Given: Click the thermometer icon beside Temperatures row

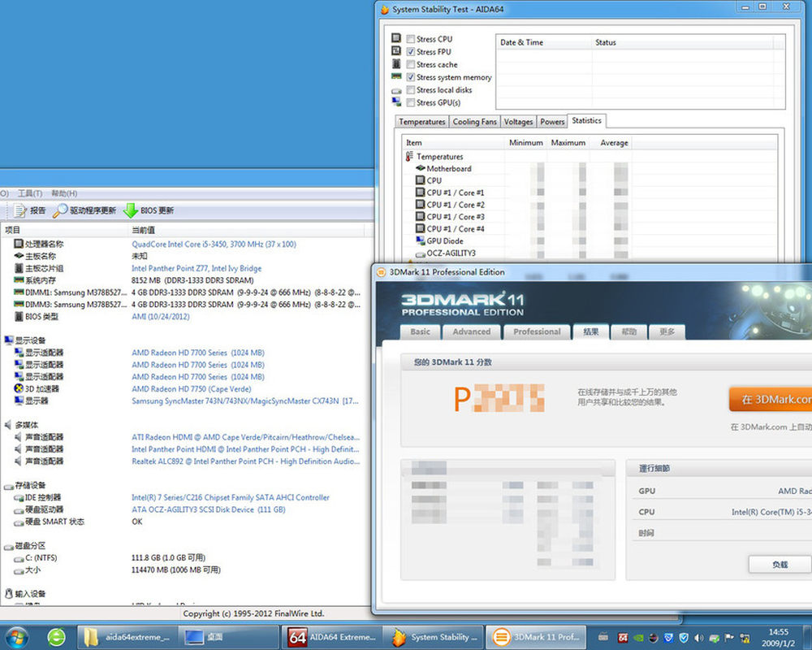Looking at the screenshot, I should click(x=409, y=156).
